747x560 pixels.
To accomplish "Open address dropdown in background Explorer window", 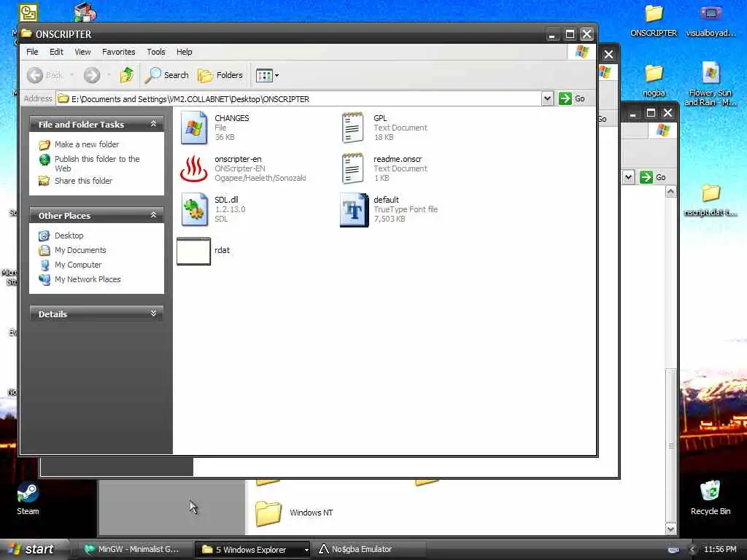I will pos(628,177).
